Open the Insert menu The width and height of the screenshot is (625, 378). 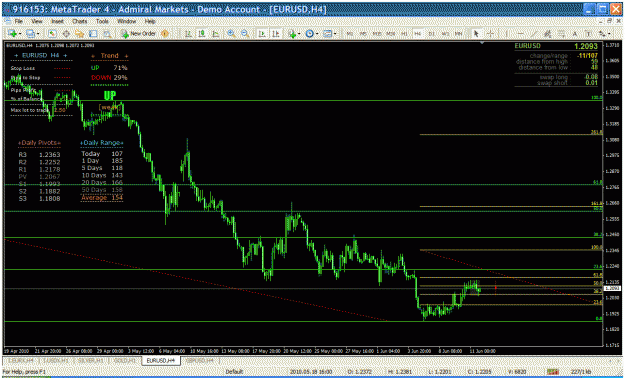pos(57,21)
